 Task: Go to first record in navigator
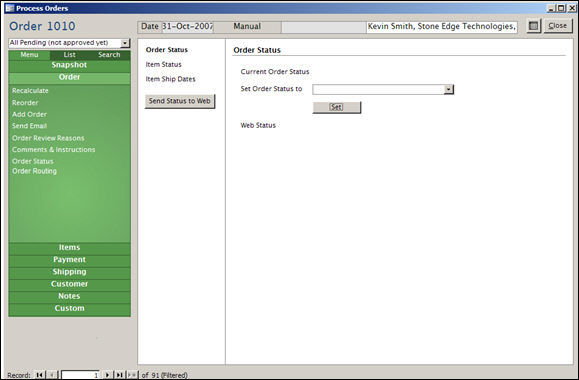pyautogui.click(x=39, y=375)
